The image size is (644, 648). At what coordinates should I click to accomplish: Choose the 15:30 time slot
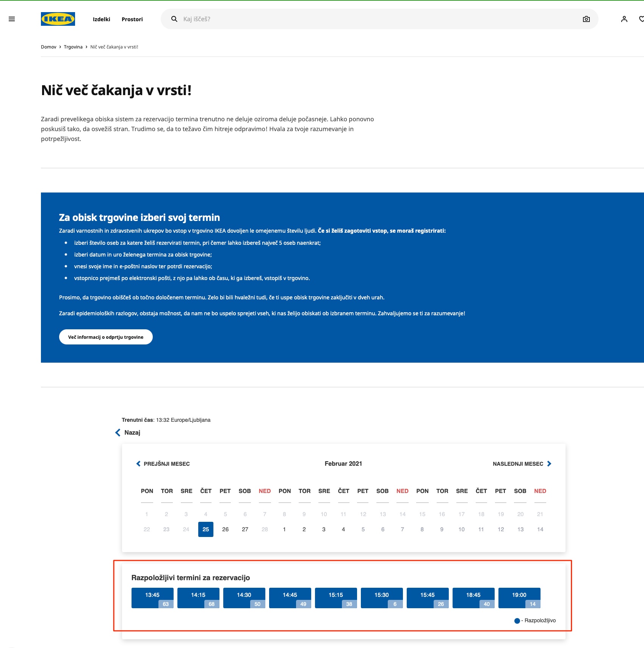(x=382, y=598)
